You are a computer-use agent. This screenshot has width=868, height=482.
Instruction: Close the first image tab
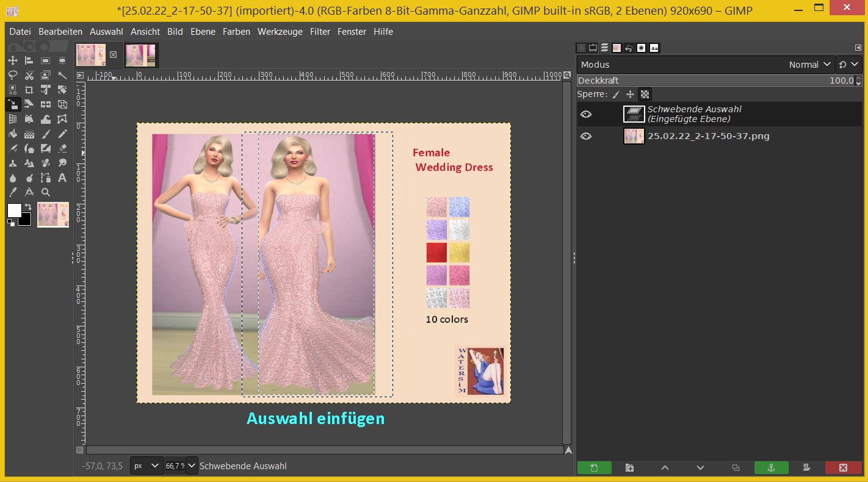tap(113, 54)
